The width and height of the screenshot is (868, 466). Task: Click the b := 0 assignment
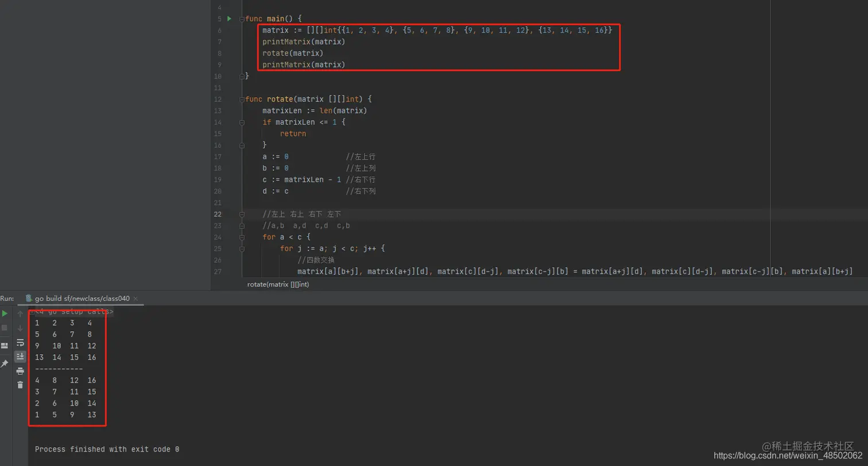[276, 168]
